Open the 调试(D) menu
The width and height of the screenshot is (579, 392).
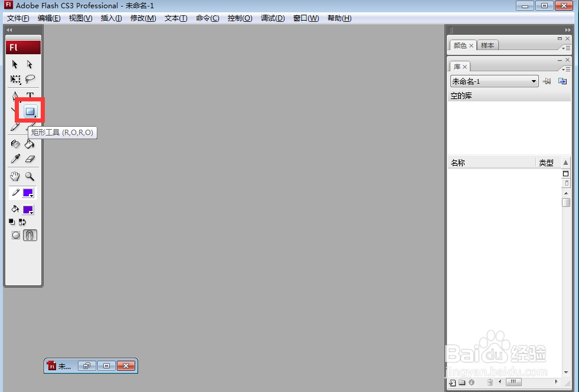pyautogui.click(x=273, y=18)
